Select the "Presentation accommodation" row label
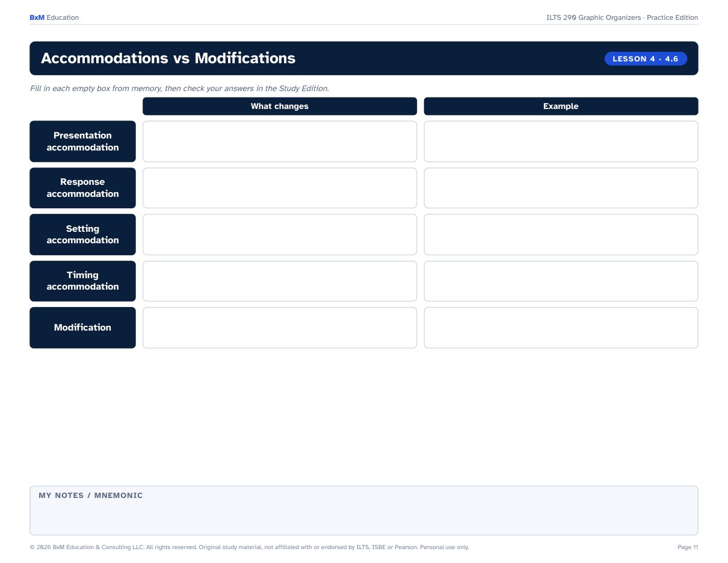 (x=82, y=142)
